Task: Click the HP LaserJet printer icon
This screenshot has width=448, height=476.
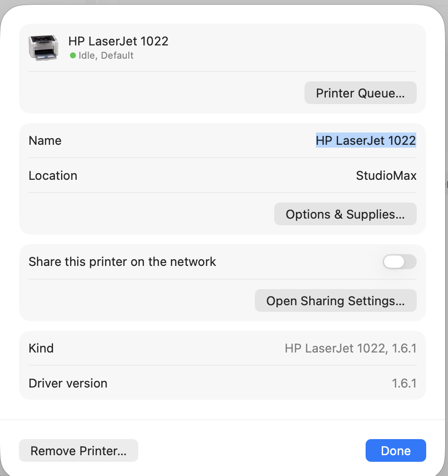Action: pyautogui.click(x=43, y=47)
